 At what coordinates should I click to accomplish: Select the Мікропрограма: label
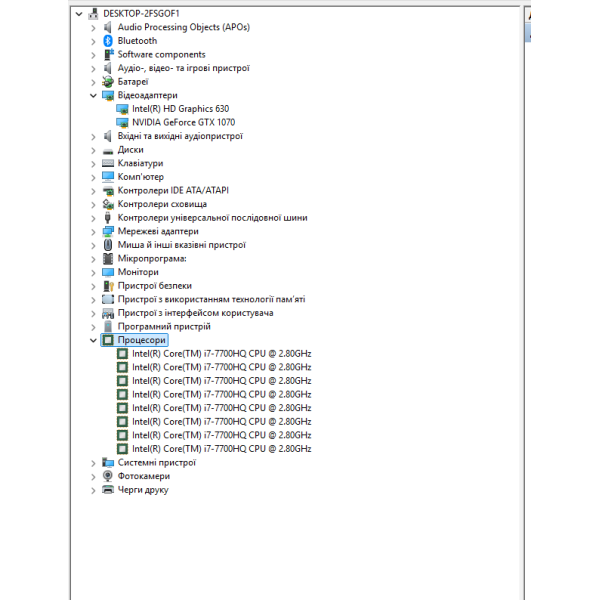click(152, 259)
